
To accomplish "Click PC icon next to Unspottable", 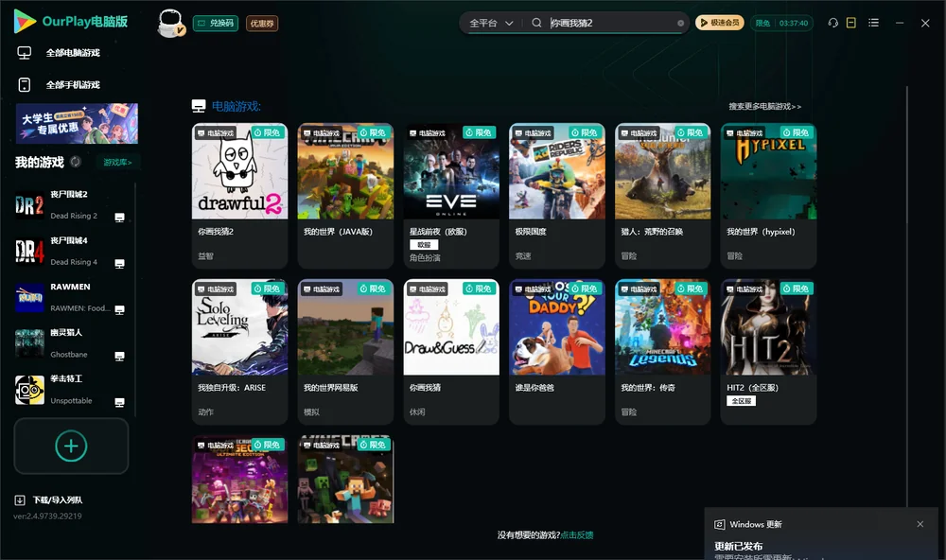I will (x=119, y=403).
